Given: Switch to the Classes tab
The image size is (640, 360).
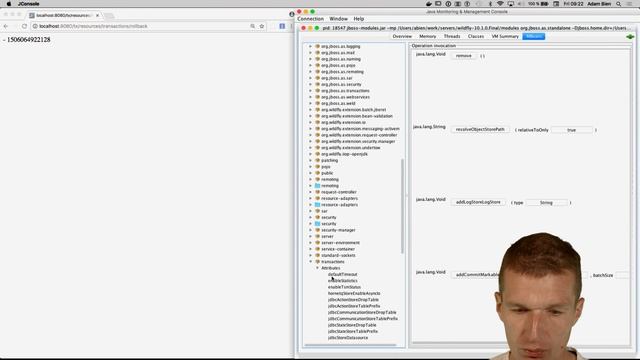Looking at the screenshot, I should pyautogui.click(x=476, y=36).
